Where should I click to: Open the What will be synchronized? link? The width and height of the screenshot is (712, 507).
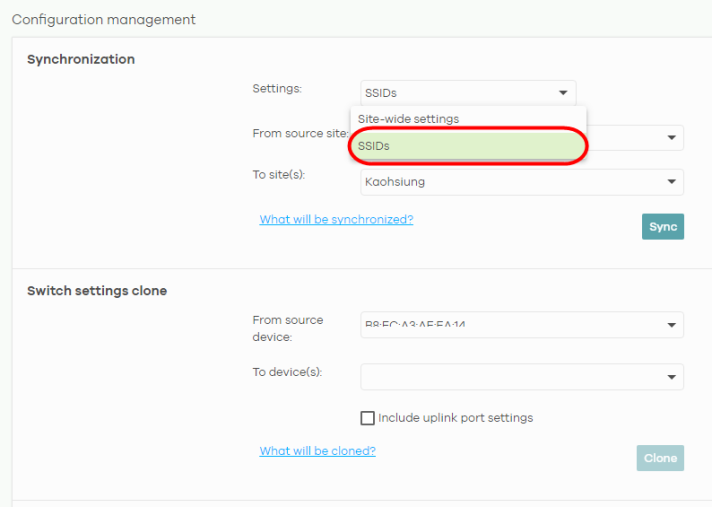[x=336, y=220]
